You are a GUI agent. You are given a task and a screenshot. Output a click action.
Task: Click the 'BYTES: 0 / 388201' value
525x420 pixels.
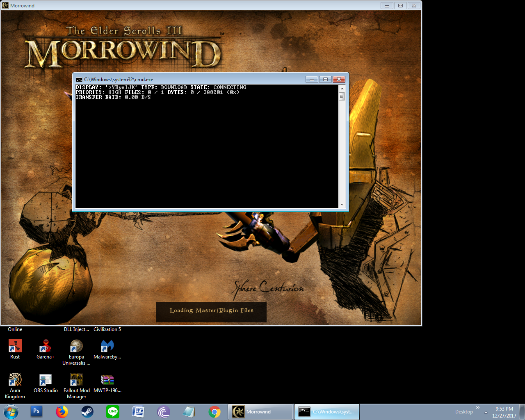click(x=195, y=92)
